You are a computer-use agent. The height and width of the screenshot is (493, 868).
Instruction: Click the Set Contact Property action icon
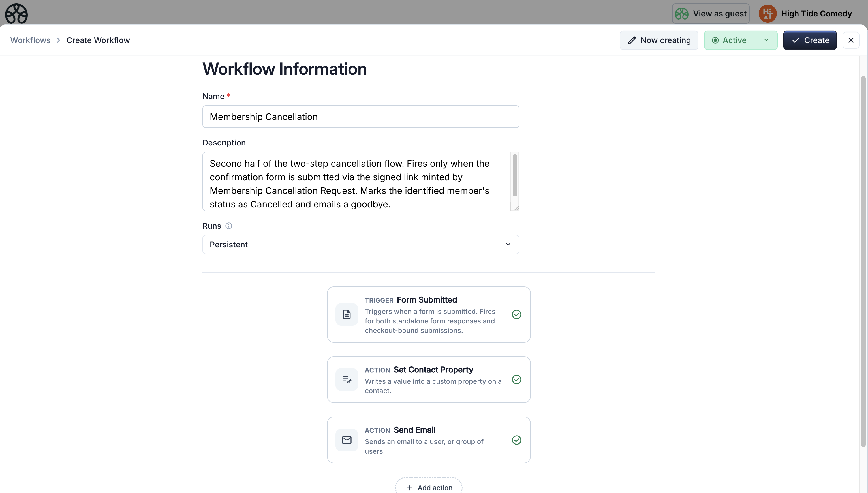pos(347,379)
